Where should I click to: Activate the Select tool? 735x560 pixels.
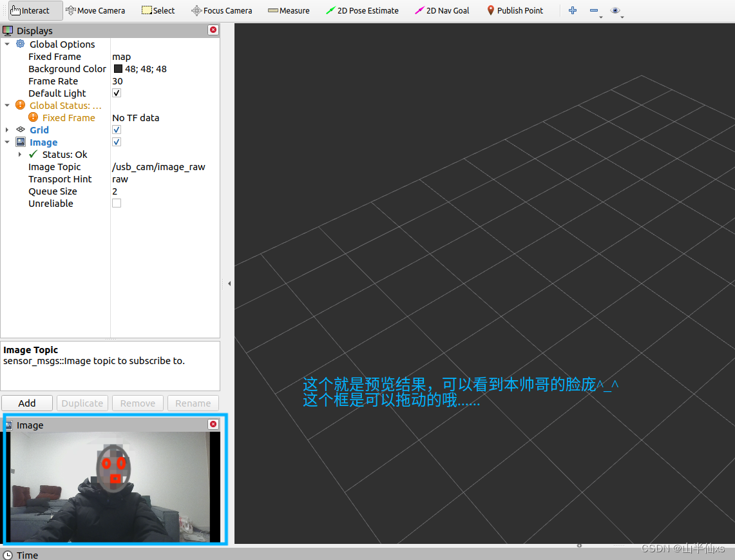point(158,10)
